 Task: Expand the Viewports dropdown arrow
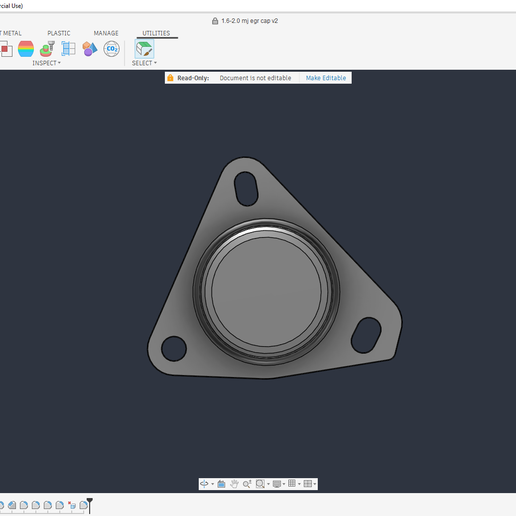(315, 484)
